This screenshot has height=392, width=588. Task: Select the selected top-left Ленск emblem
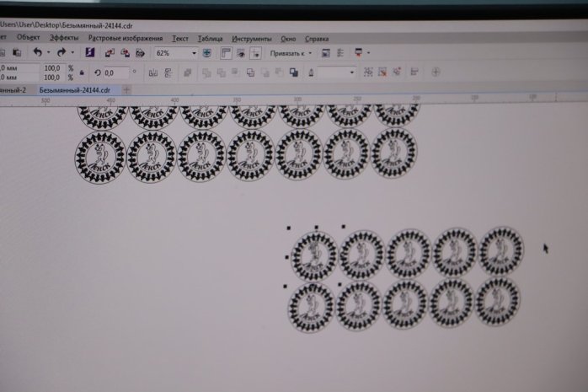click(314, 256)
